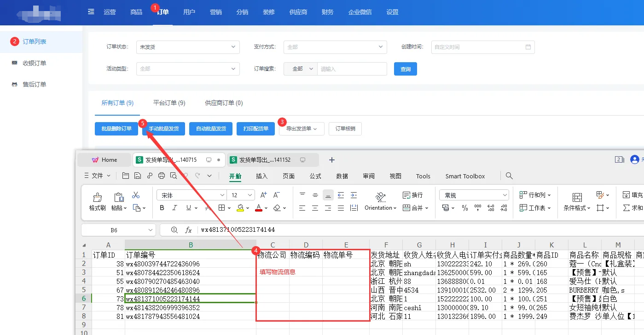Click the hamburger collapse icon in admin header
Viewport: 644px width, 335px height.
click(91, 12)
